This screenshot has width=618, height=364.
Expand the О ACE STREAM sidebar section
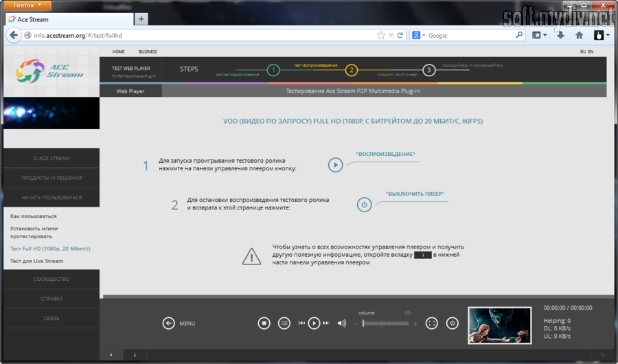(x=51, y=159)
